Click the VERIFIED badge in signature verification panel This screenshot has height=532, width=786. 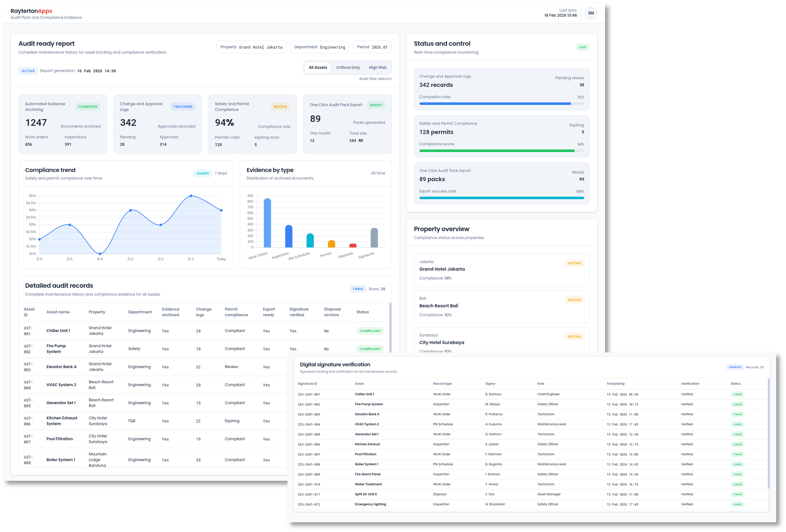point(734,367)
